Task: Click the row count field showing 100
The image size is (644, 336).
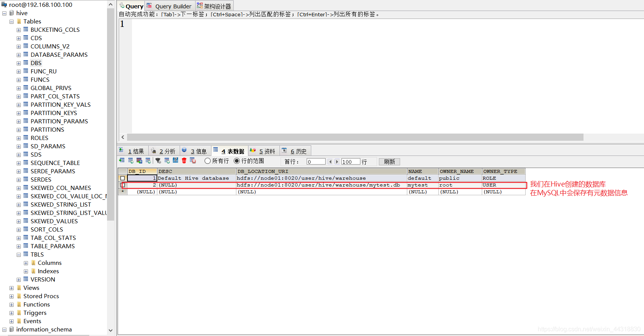Action: pos(351,162)
